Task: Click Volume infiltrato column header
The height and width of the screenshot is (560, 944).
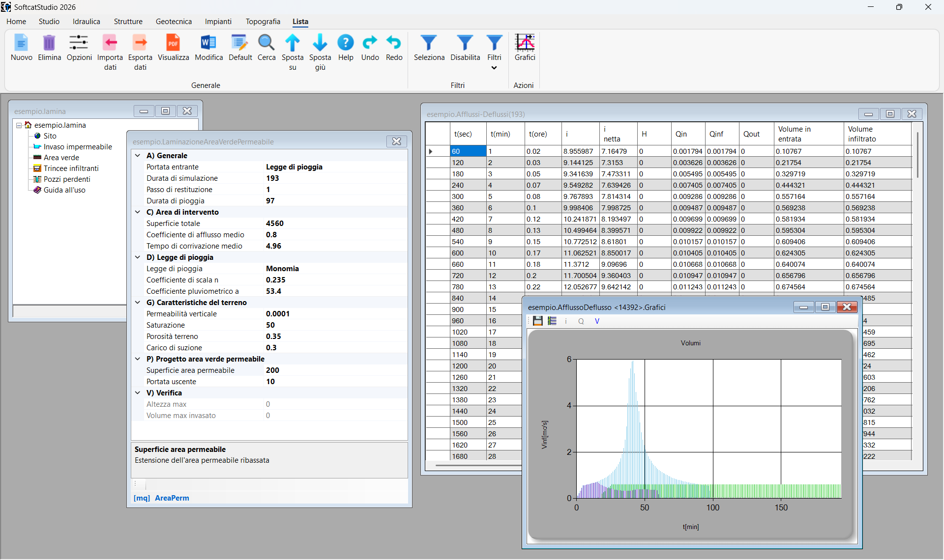Action: pos(878,134)
